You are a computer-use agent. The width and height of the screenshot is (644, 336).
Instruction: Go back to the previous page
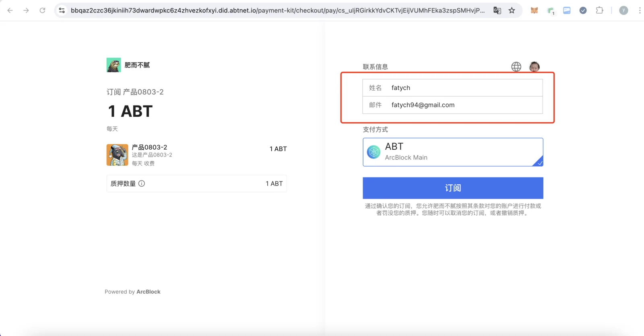coord(10,10)
